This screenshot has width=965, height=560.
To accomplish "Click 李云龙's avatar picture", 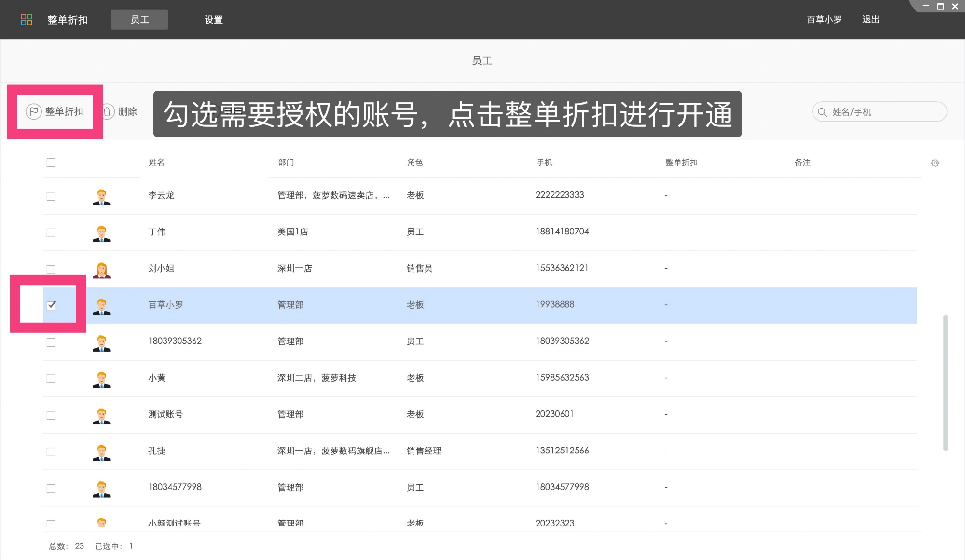I will 101,196.
